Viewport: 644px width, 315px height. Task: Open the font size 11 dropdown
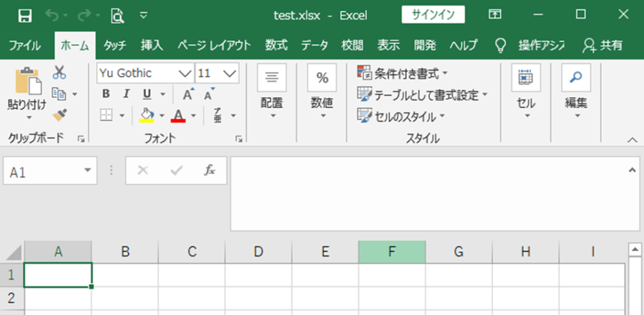click(230, 74)
